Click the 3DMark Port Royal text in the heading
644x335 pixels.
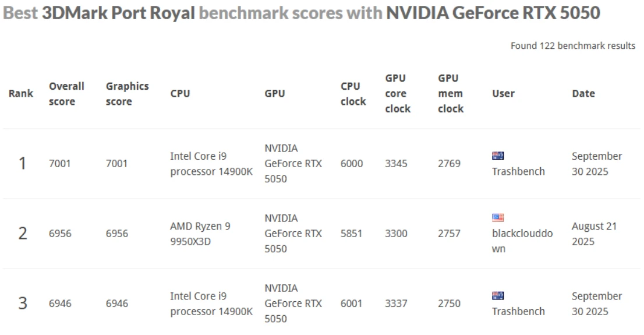(118, 13)
